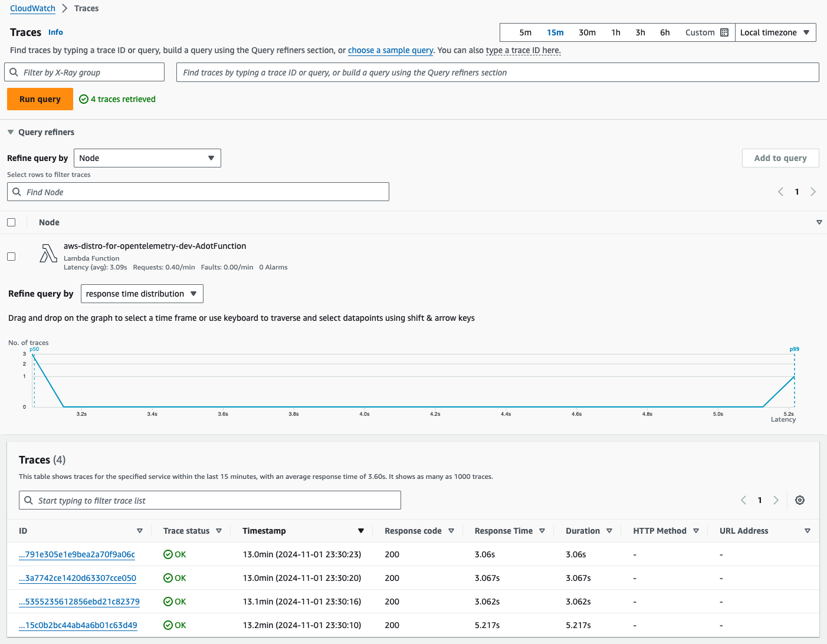The height and width of the screenshot is (644, 827).
Task: Focus the Filter by X-Ray group field
Action: pyautogui.click(x=84, y=73)
